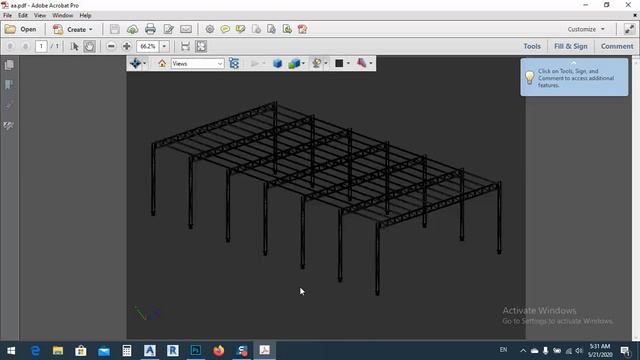Expand the background color dropdown arrow
The image size is (640, 360).
tap(348, 64)
